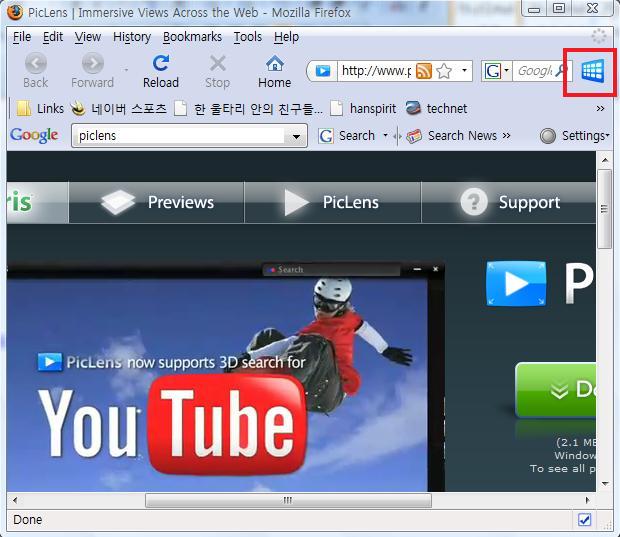Image resolution: width=620 pixels, height=537 pixels.
Task: Reload the current page
Action: (x=161, y=71)
